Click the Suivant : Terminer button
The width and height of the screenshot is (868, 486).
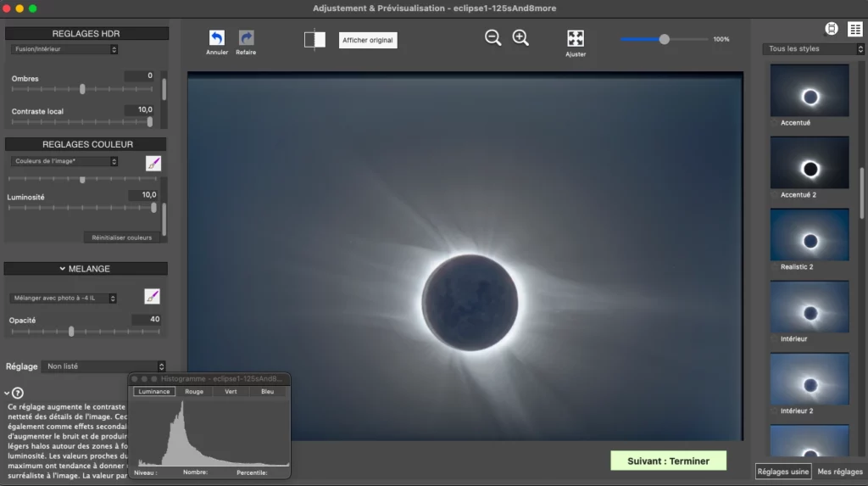668,461
